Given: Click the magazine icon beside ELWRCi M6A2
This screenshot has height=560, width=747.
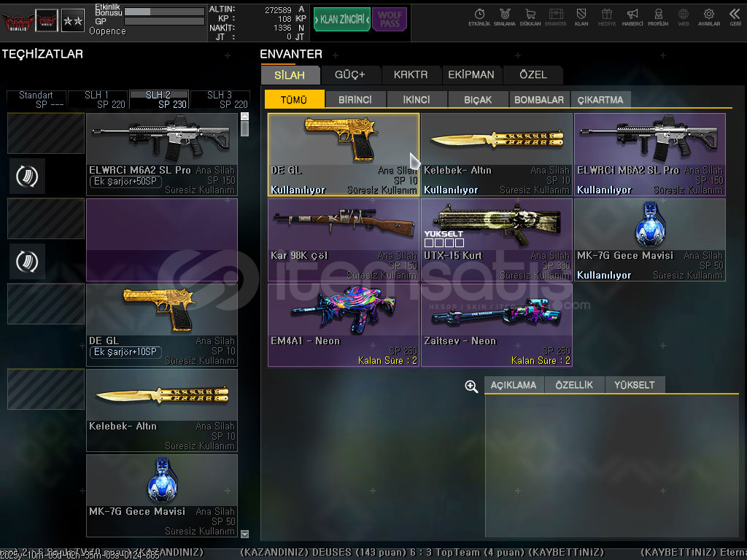Looking at the screenshot, I should pos(28,176).
